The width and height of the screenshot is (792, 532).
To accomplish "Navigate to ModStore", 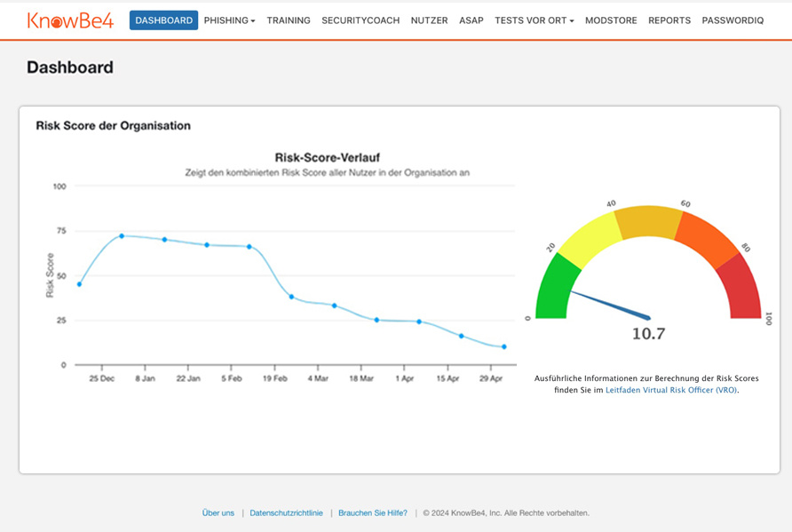I will pos(611,20).
